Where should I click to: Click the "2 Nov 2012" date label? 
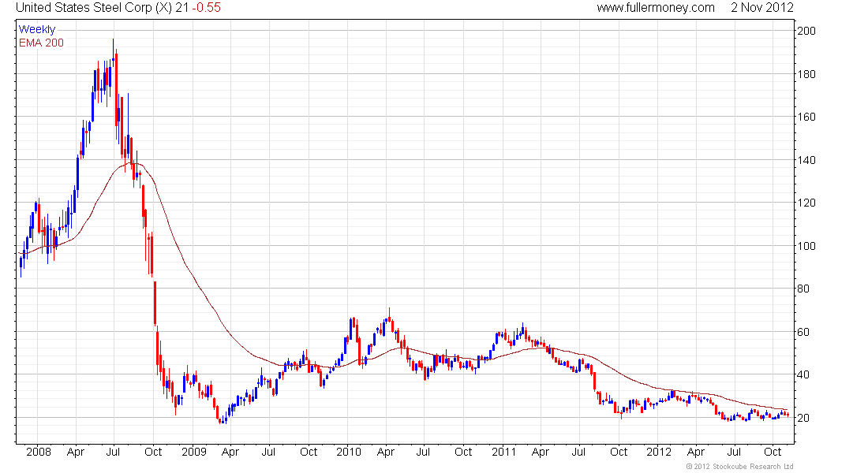[761, 8]
